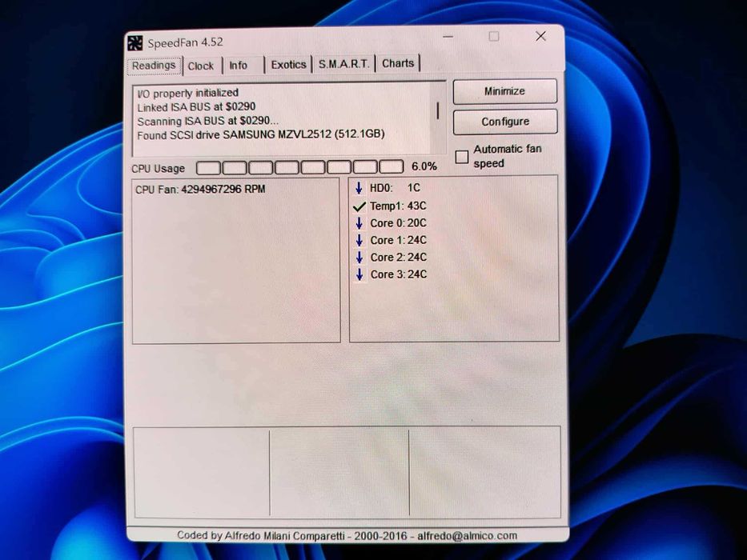The image size is (747, 560).
Task: Click the down arrow icon beside Core 2
Action: 359,258
